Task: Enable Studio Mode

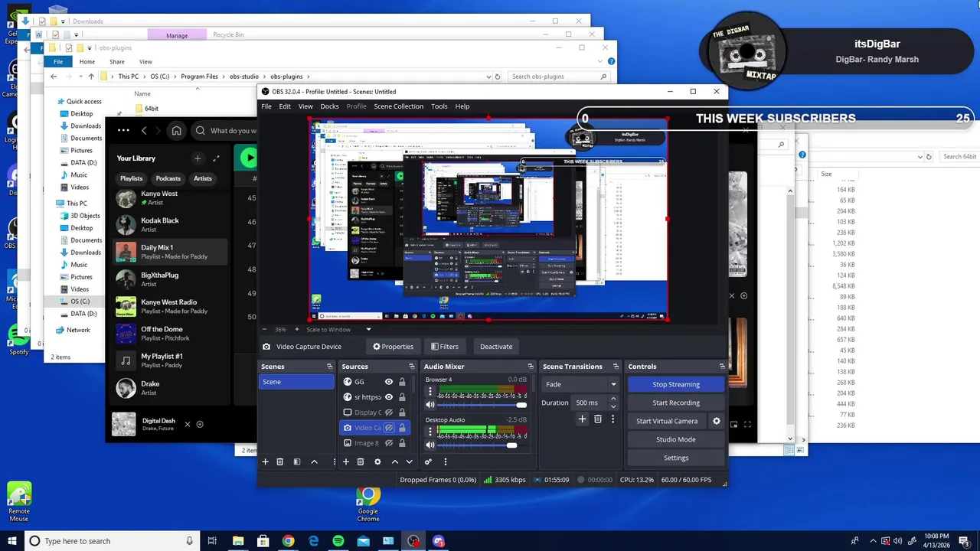Action: click(676, 439)
